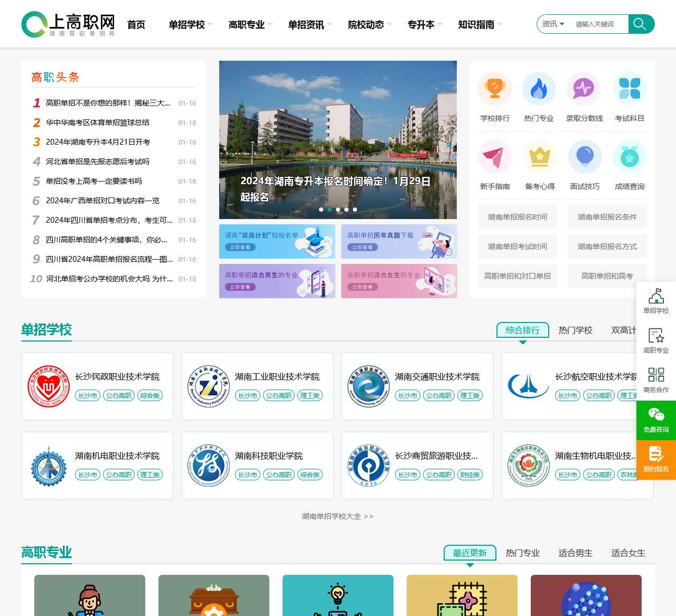Open the 湖南单招学校大全 link

point(338,516)
